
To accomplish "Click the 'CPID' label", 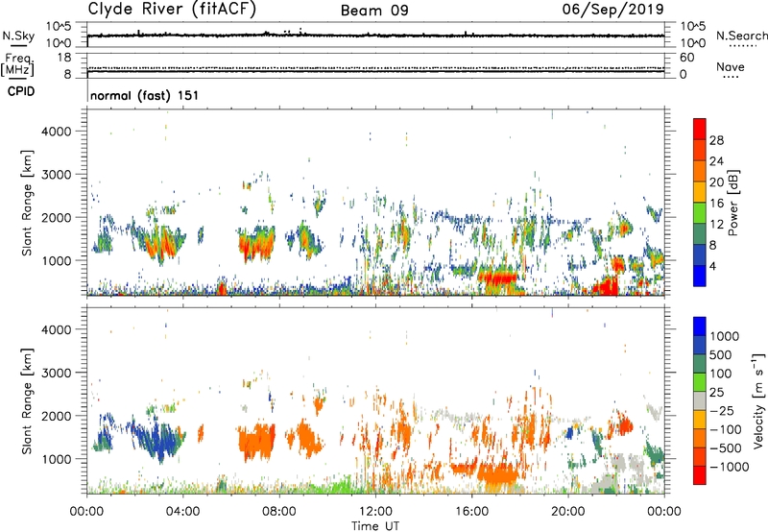I will click(21, 91).
